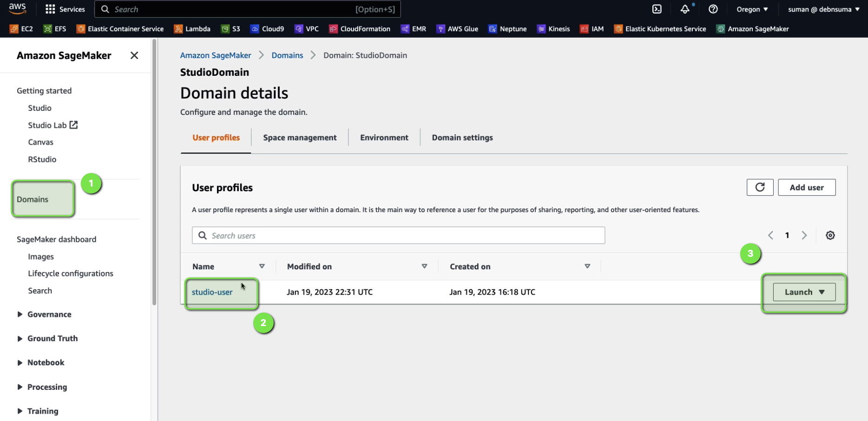Click the side navigation scrollbar
The width and height of the screenshot is (868, 421).
point(154,172)
